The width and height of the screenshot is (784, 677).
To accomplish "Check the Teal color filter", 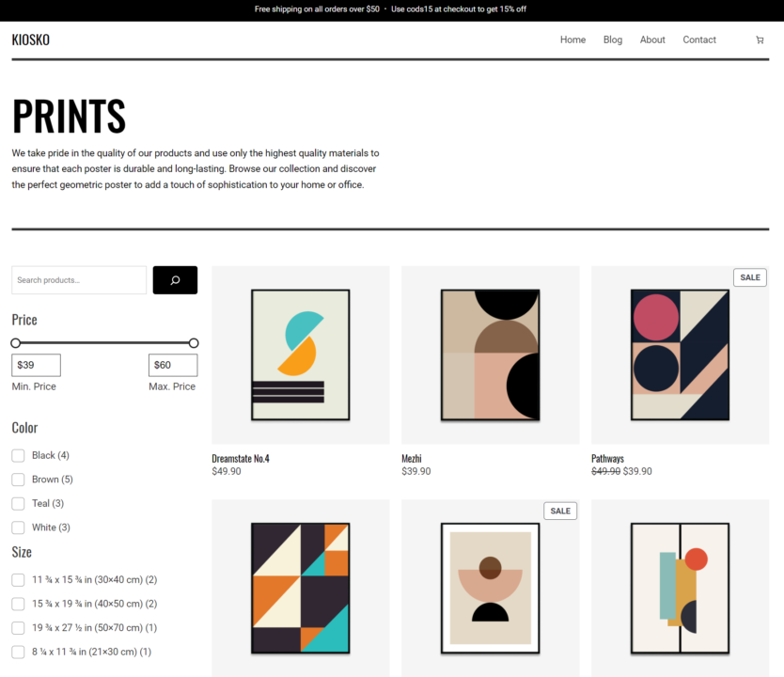I will pyautogui.click(x=18, y=503).
